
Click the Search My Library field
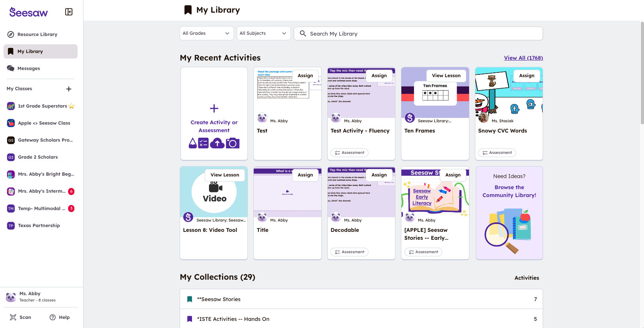[418, 33]
